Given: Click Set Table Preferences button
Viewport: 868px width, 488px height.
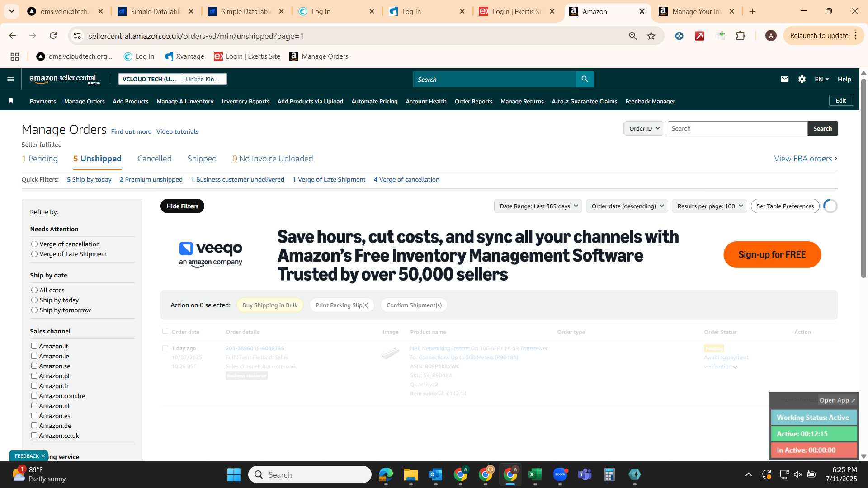Looking at the screenshot, I should [785, 206].
